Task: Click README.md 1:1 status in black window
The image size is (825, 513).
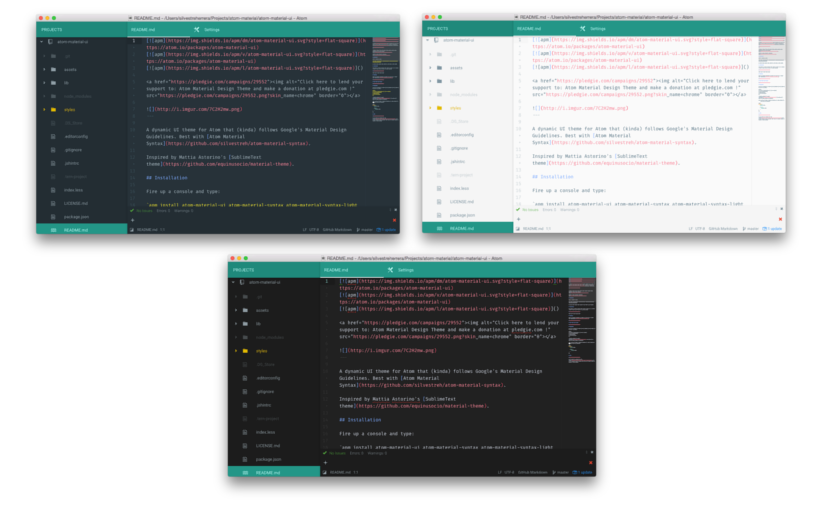Action: click(x=344, y=472)
